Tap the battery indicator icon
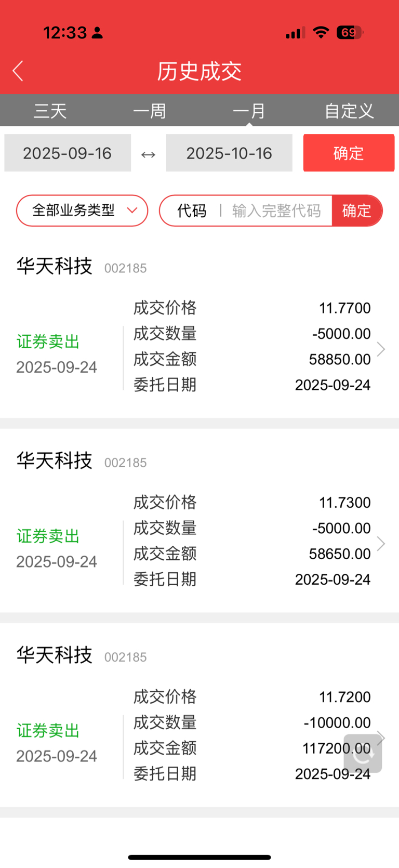This screenshot has width=399, height=868. tap(350, 33)
